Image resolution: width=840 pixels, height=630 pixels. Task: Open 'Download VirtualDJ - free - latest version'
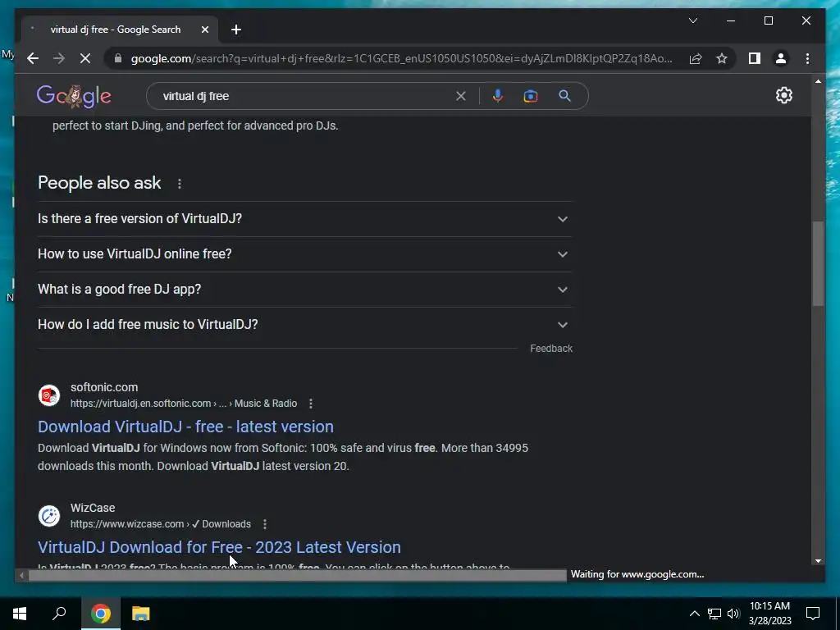tap(185, 427)
